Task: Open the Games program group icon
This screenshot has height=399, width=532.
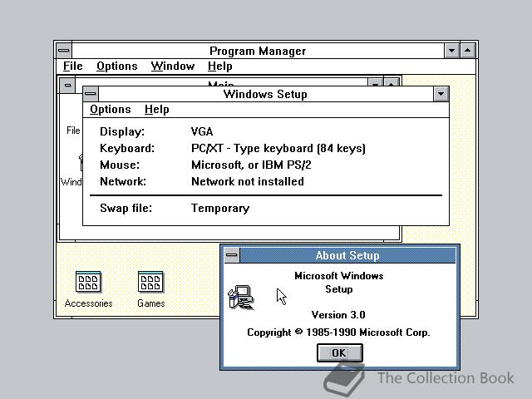Action: pyautogui.click(x=150, y=282)
